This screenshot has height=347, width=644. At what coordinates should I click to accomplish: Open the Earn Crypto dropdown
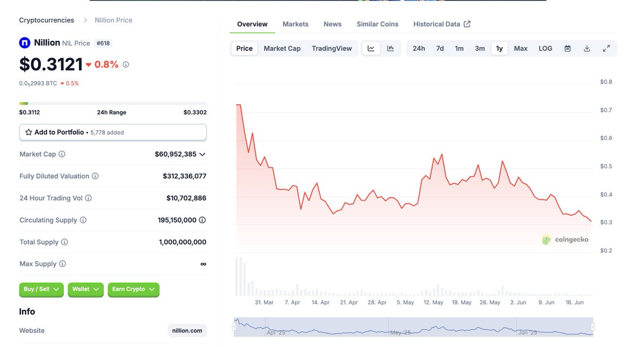133,289
